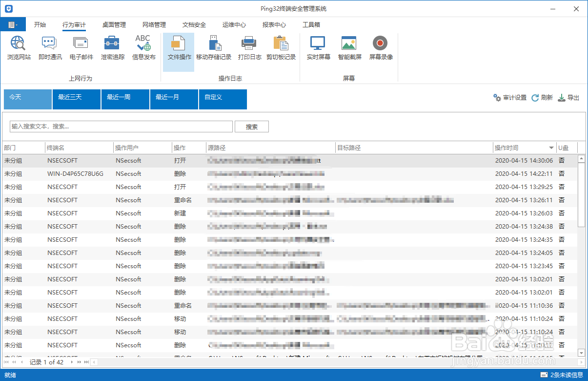Switch to the 报表中心 ribbon tab
This screenshot has width=588, height=381.
point(274,24)
